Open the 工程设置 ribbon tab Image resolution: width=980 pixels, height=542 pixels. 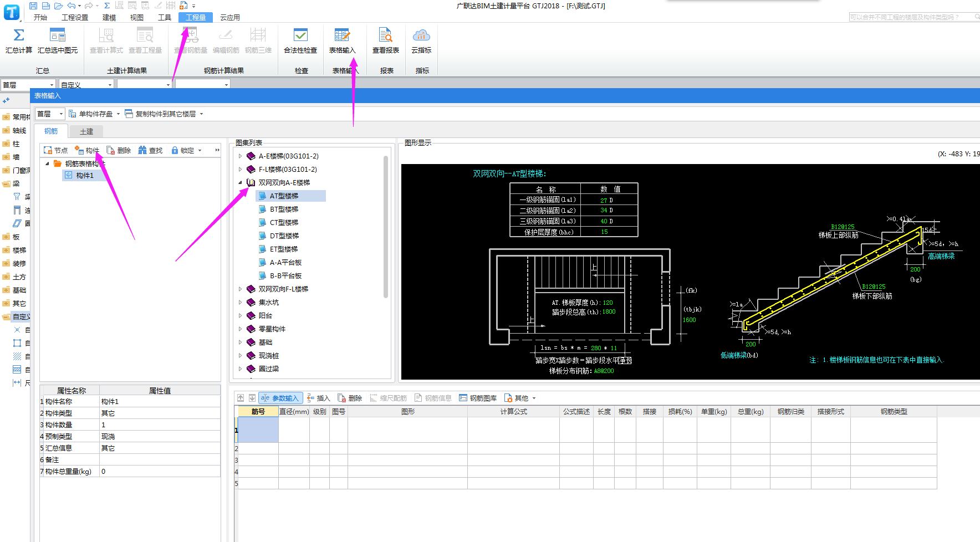(x=75, y=18)
